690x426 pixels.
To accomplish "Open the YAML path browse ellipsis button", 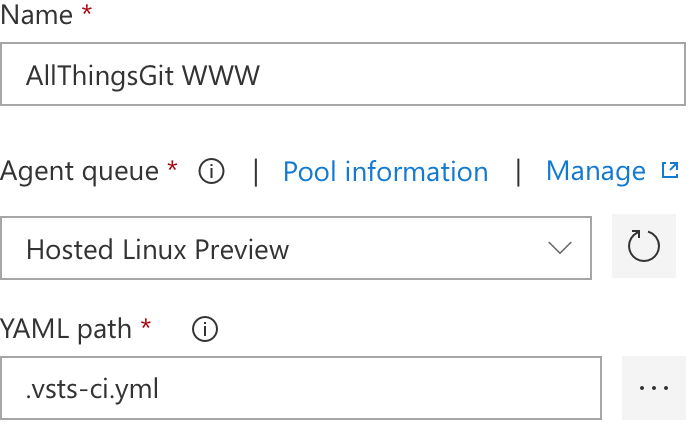I will (654, 388).
